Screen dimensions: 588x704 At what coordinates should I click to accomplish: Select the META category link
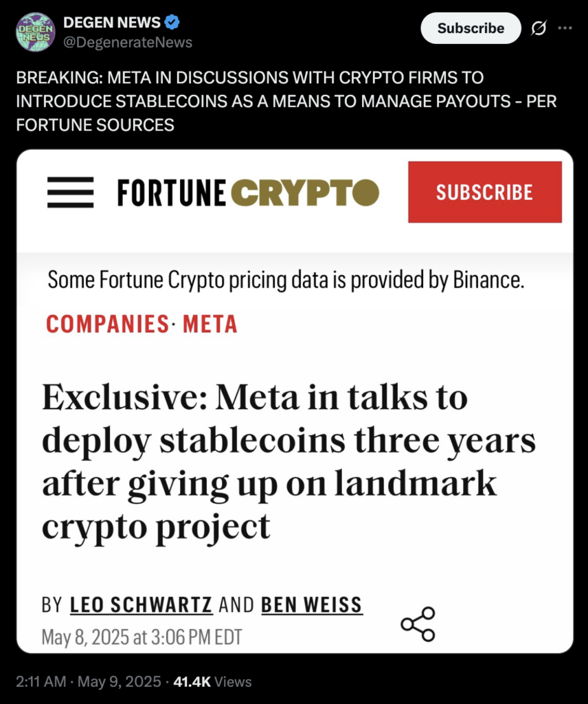click(x=210, y=324)
